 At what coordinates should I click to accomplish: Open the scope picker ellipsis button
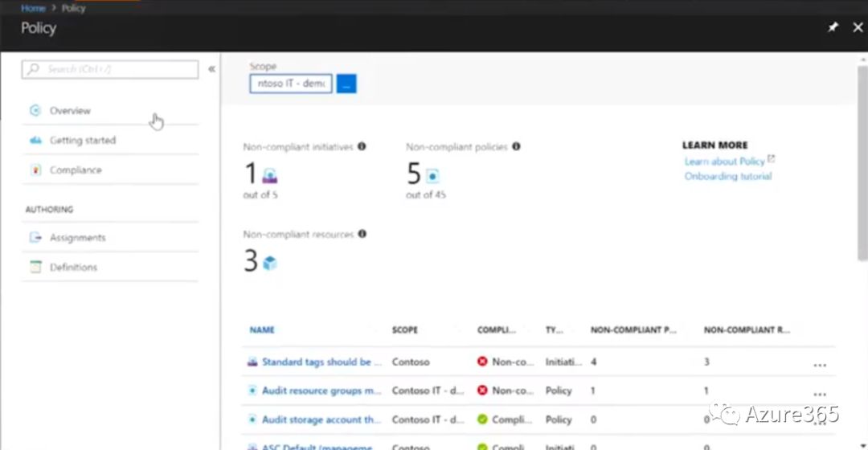[x=346, y=84]
